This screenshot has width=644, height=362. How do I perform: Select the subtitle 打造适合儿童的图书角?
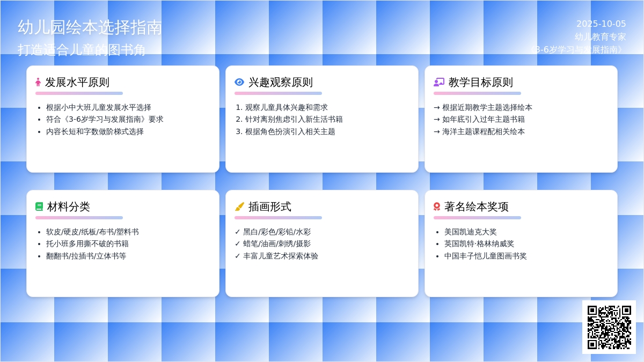[x=82, y=50]
